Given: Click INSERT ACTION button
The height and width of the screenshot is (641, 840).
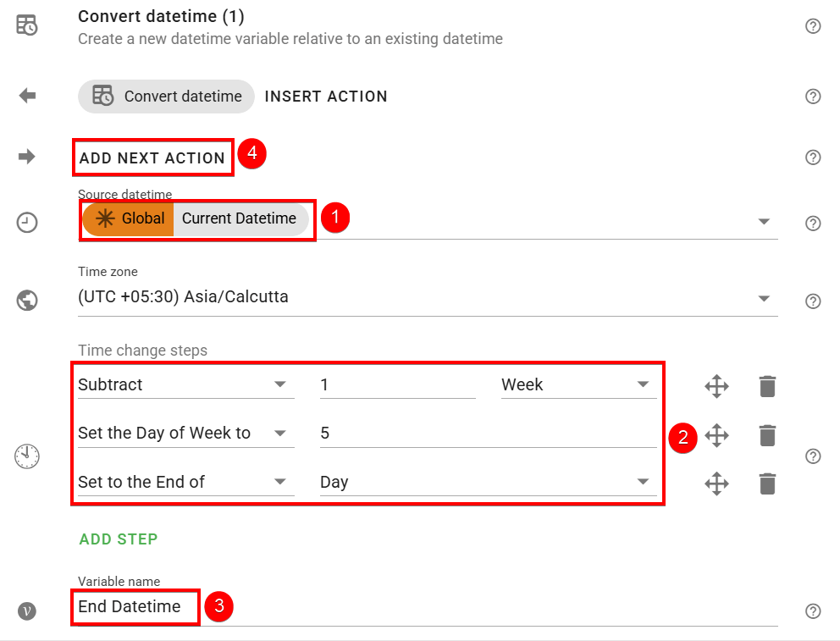Looking at the screenshot, I should tap(326, 97).
